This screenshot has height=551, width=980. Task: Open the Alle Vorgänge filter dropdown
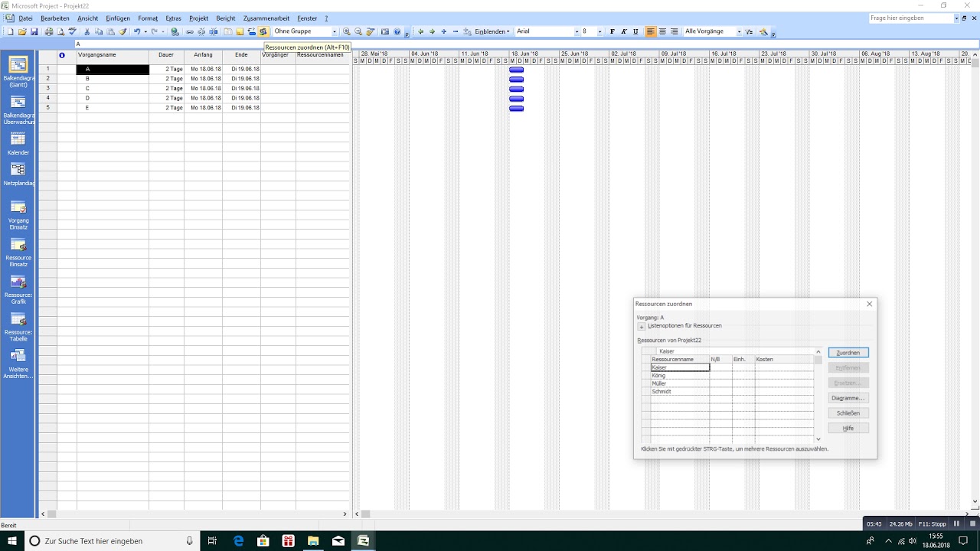(739, 31)
